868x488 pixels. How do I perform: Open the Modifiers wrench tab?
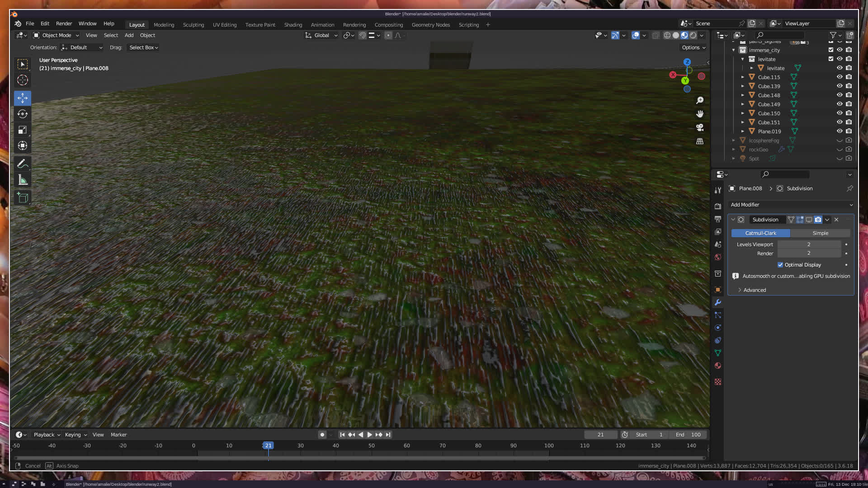tap(718, 302)
